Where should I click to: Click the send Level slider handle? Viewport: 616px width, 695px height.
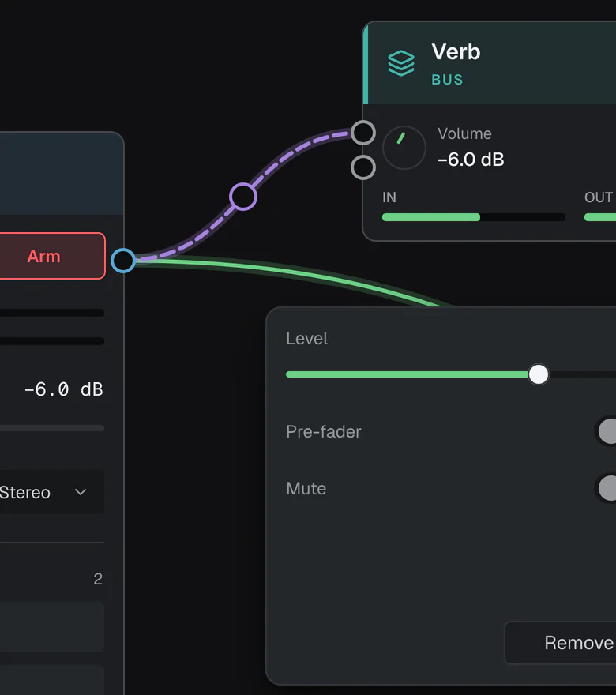(x=539, y=374)
